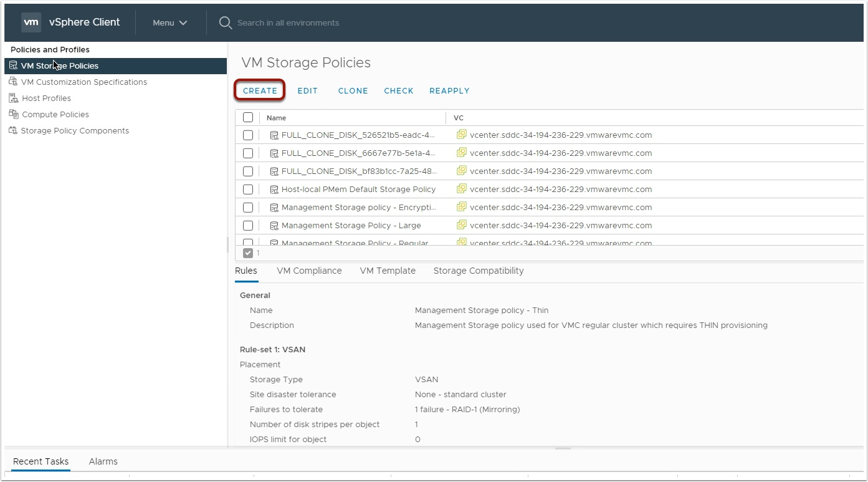Click the search magnifier icon

coord(226,22)
